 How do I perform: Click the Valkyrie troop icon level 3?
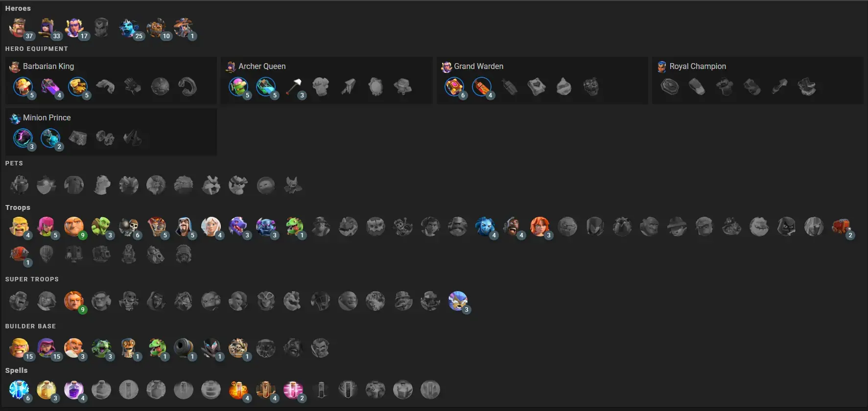(x=540, y=227)
